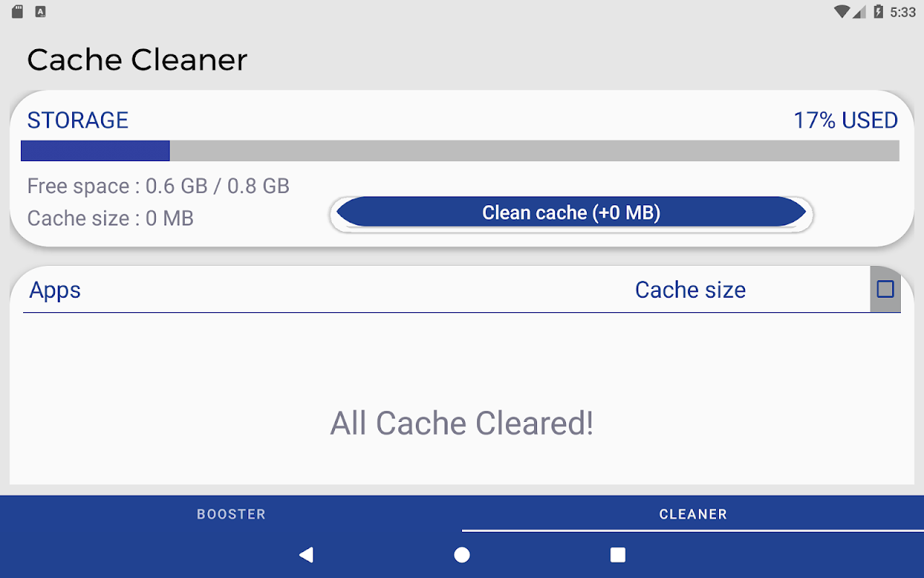The height and width of the screenshot is (578, 924).
Task: Select the Cleaner tab
Action: [x=693, y=514]
